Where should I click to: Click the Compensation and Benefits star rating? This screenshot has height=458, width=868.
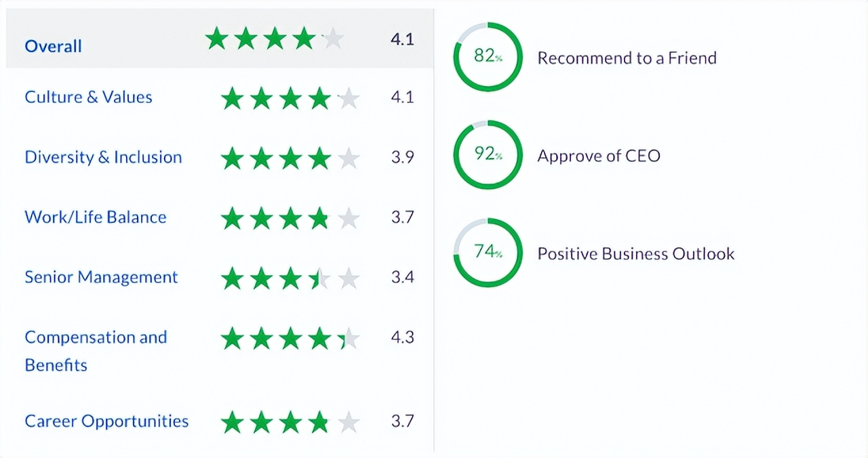[x=290, y=338]
